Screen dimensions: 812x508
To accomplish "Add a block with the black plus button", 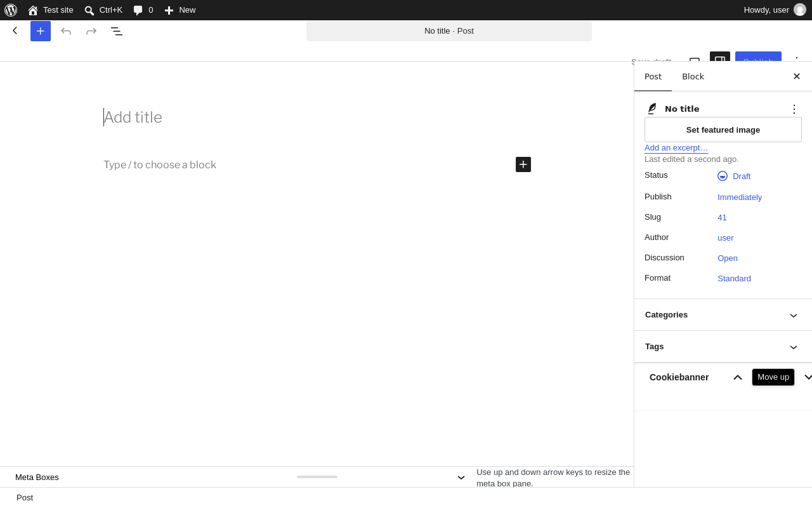I will pos(523,164).
